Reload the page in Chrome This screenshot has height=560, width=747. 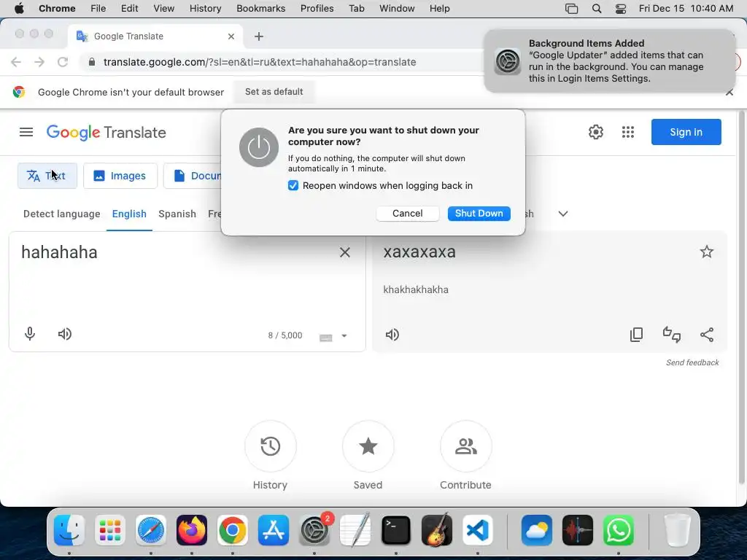(63, 62)
